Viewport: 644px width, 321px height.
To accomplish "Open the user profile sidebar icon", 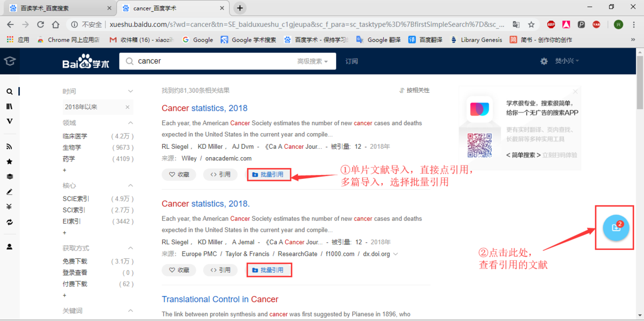I will coord(9,247).
